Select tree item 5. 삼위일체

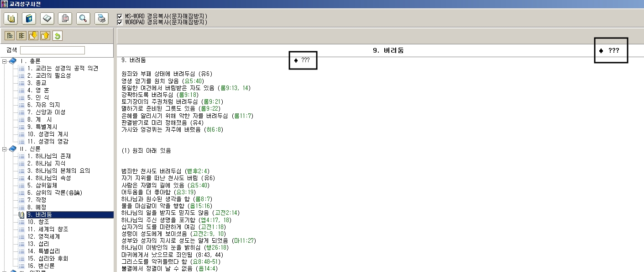click(x=42, y=186)
